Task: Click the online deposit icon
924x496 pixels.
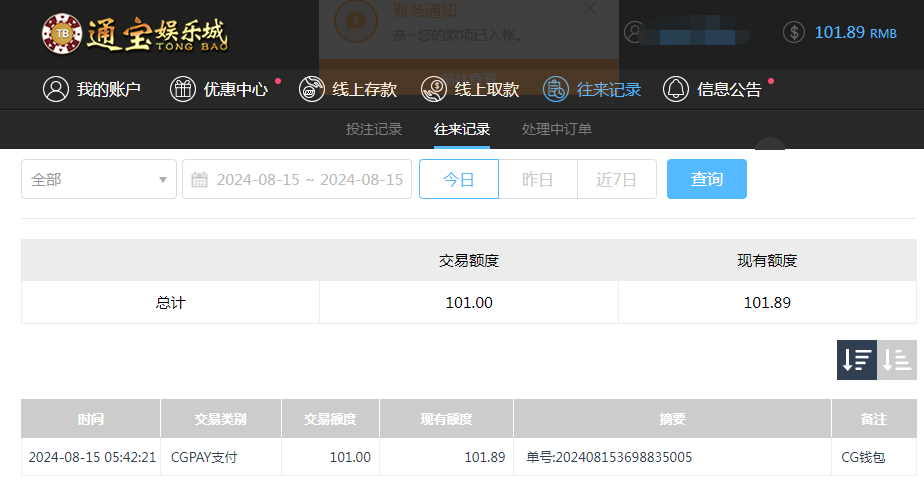Action: coord(312,89)
